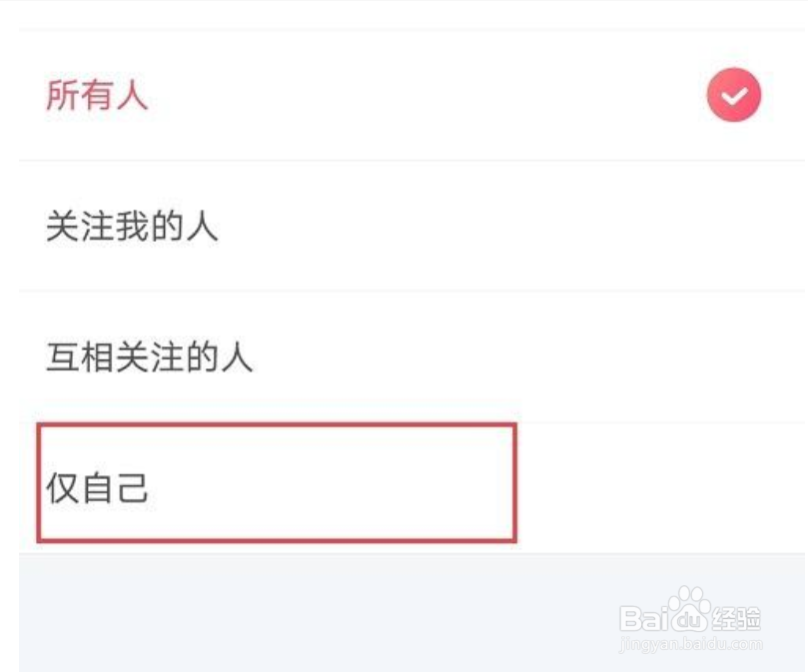
Task: Click empty space right of 仅自己 box
Action: pos(661,488)
